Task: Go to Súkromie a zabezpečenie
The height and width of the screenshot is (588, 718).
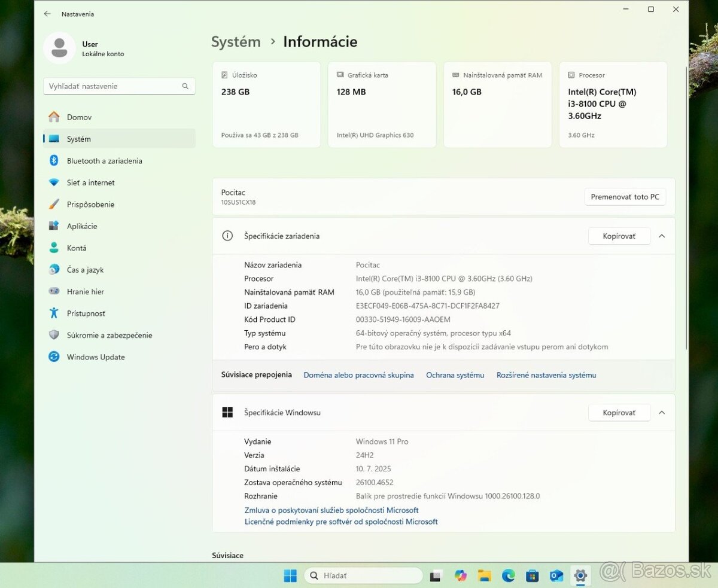Action: coord(119,336)
